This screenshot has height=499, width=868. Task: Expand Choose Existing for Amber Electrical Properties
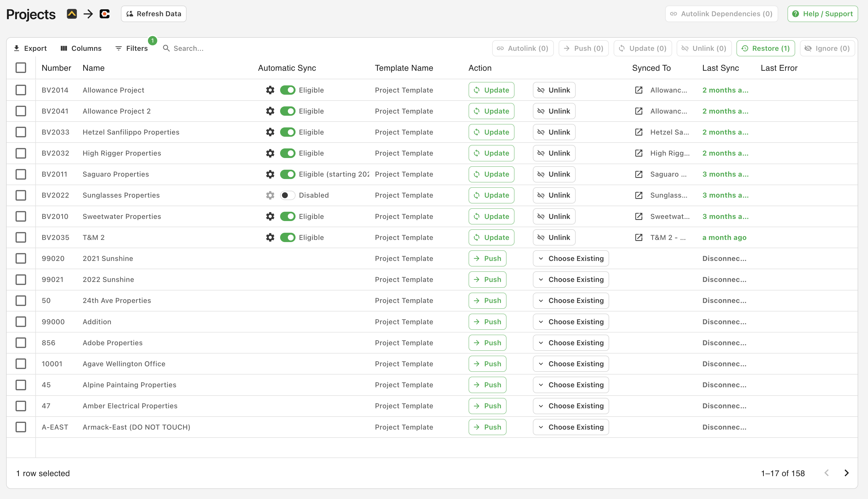(571, 406)
